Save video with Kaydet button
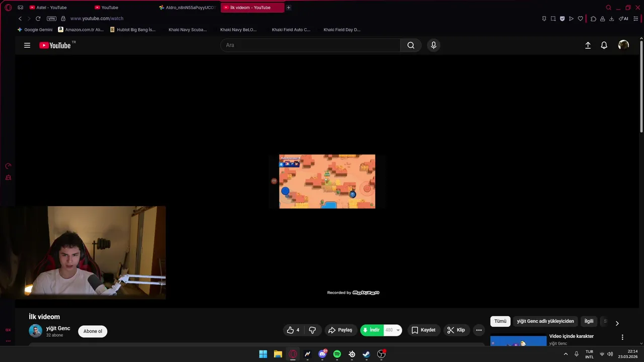This screenshot has height=362, width=644. [423, 330]
